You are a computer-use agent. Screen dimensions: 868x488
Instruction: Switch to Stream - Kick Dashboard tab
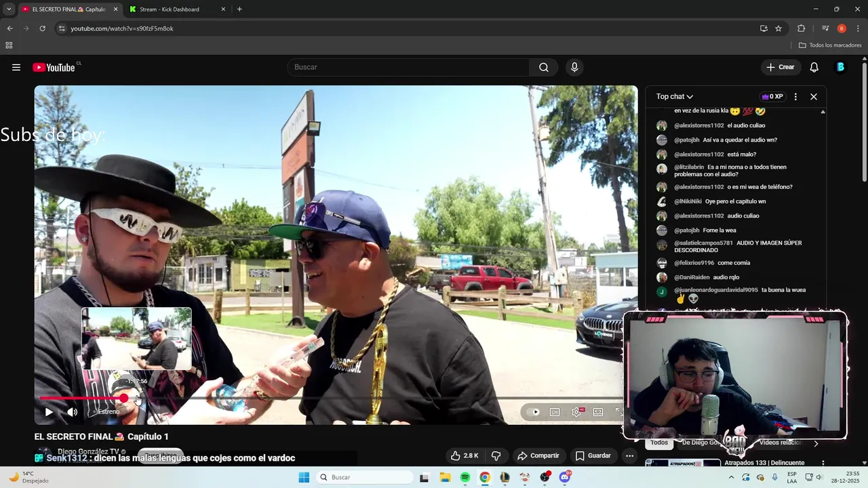[170, 9]
